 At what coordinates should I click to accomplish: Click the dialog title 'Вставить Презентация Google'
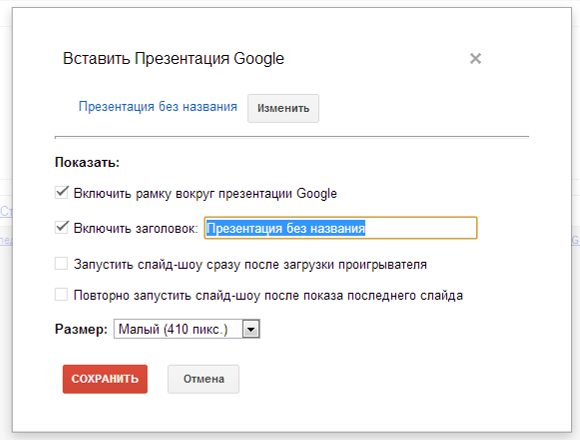(x=173, y=58)
